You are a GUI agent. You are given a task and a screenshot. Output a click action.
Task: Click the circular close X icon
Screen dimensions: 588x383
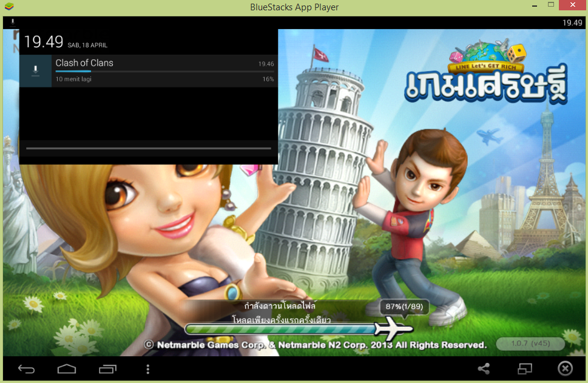tap(565, 368)
